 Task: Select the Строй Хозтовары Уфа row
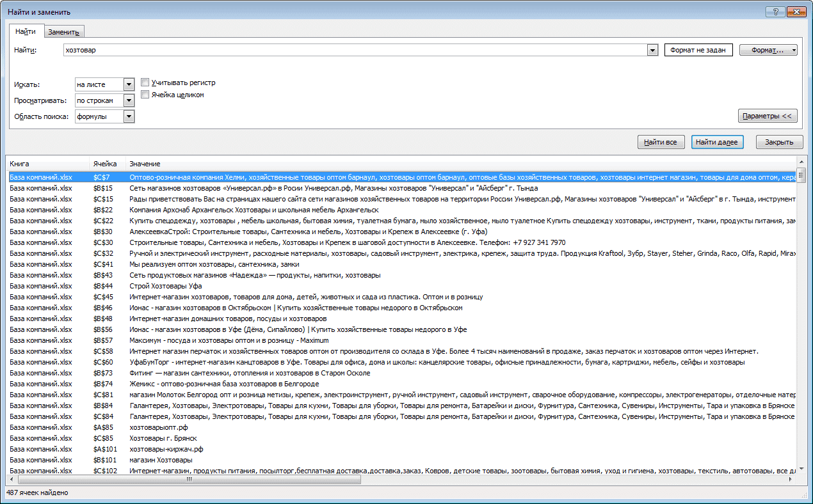[x=401, y=286]
